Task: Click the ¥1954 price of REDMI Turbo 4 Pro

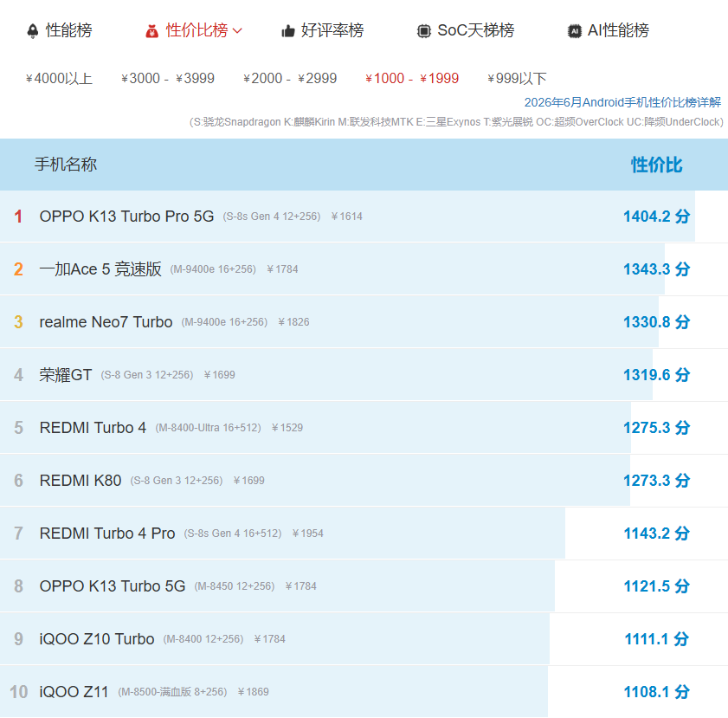Action: [x=307, y=534]
